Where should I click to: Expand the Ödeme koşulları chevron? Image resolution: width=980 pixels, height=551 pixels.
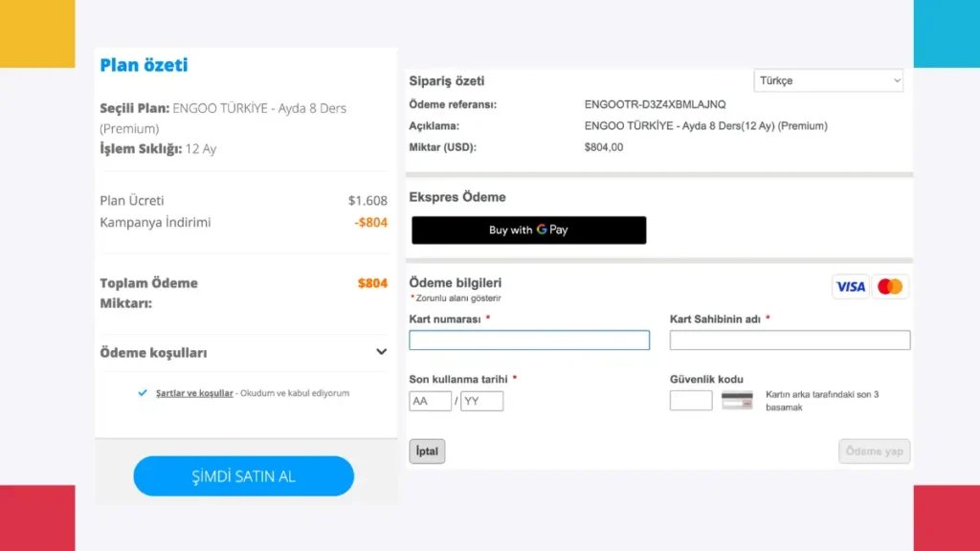pos(381,352)
